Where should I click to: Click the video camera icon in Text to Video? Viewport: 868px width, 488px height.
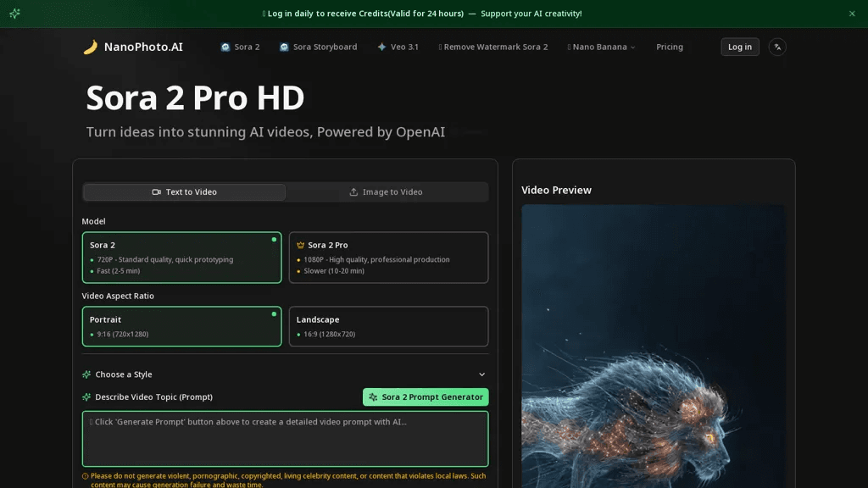[x=157, y=192]
